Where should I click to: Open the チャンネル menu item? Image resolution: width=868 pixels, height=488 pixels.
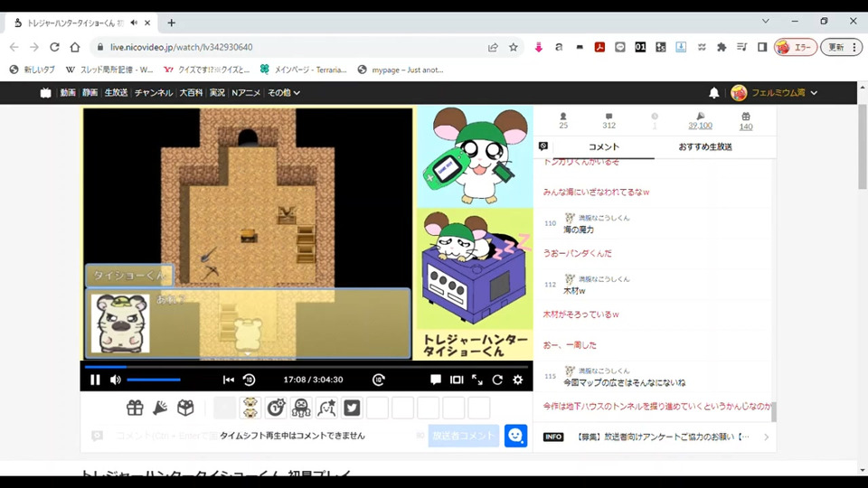tap(154, 93)
